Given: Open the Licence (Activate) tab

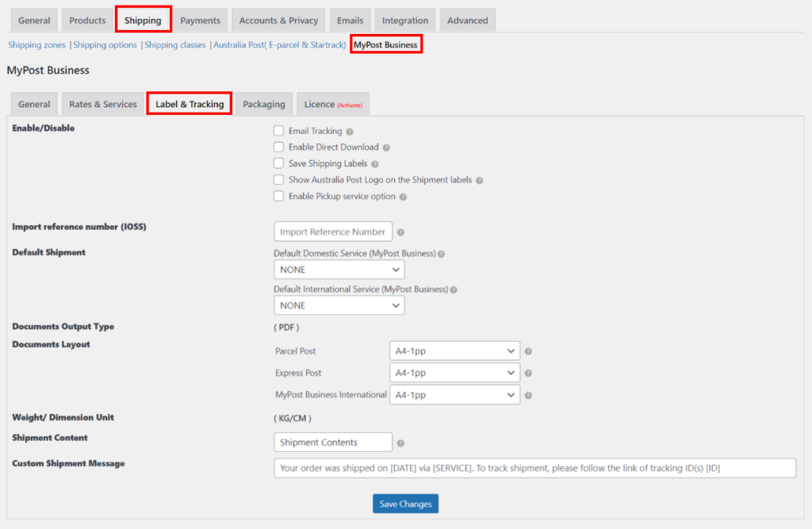Looking at the screenshot, I should (x=333, y=104).
